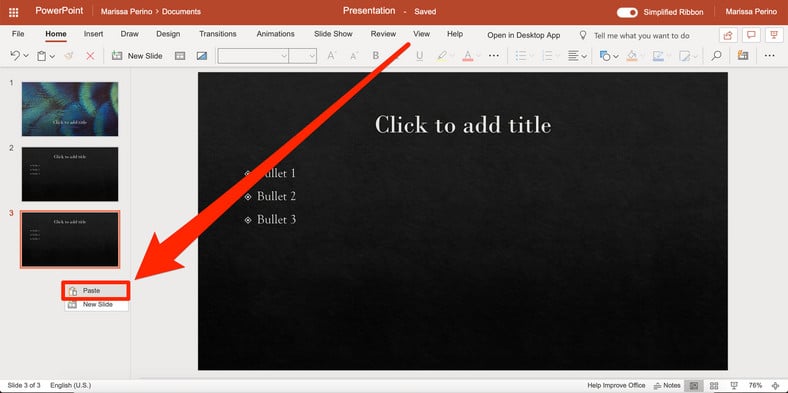Open the File tab

(x=18, y=34)
